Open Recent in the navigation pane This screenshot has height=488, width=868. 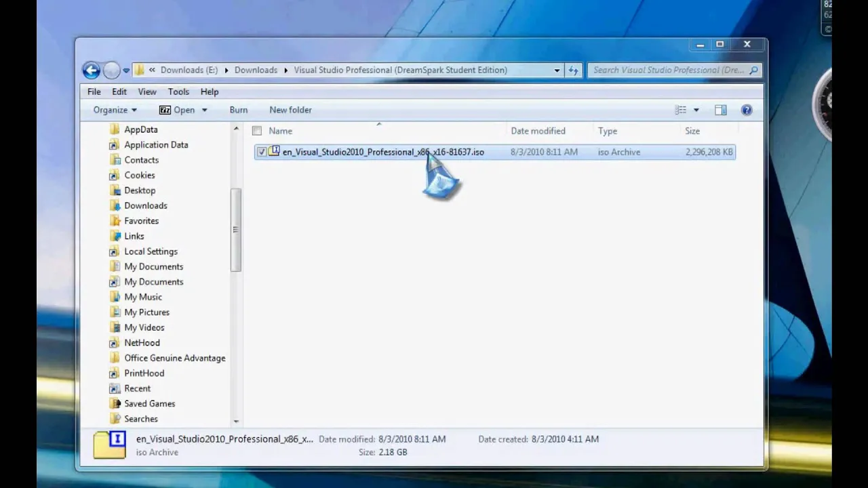tap(137, 388)
